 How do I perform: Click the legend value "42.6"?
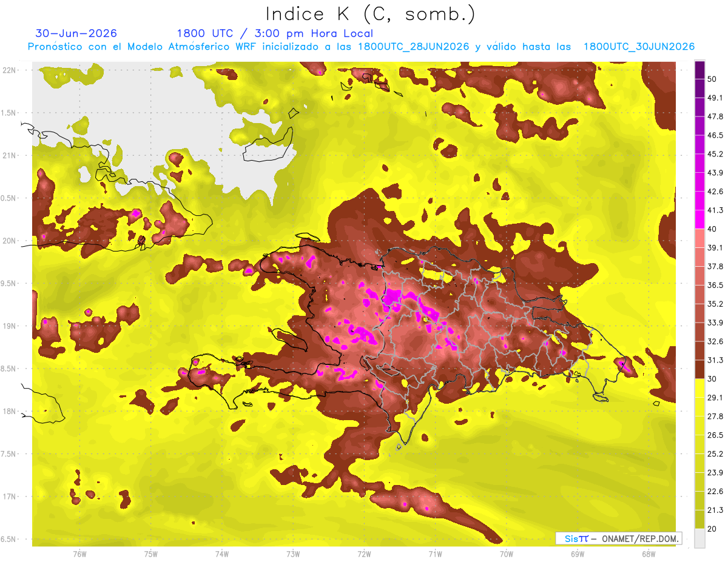tap(715, 192)
